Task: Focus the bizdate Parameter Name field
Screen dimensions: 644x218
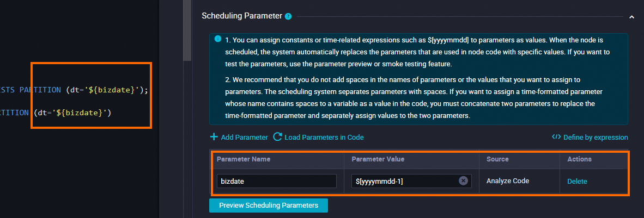Action: point(276,181)
